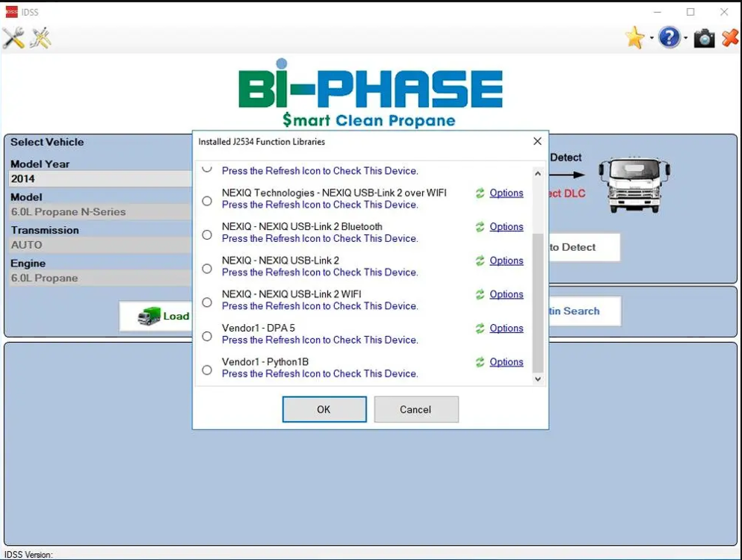This screenshot has height=560, width=742.
Task: Expand the star favorites dropdown arrow
Action: 652,39
